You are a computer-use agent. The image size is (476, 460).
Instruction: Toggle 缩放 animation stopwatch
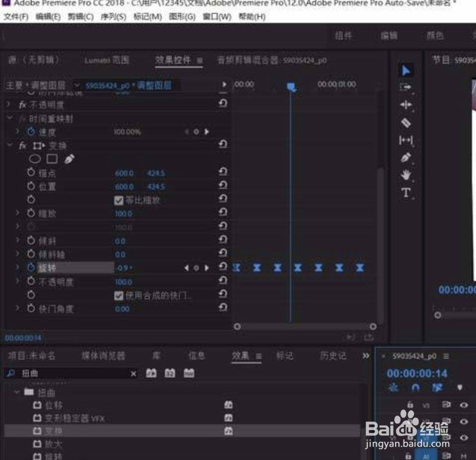31,213
